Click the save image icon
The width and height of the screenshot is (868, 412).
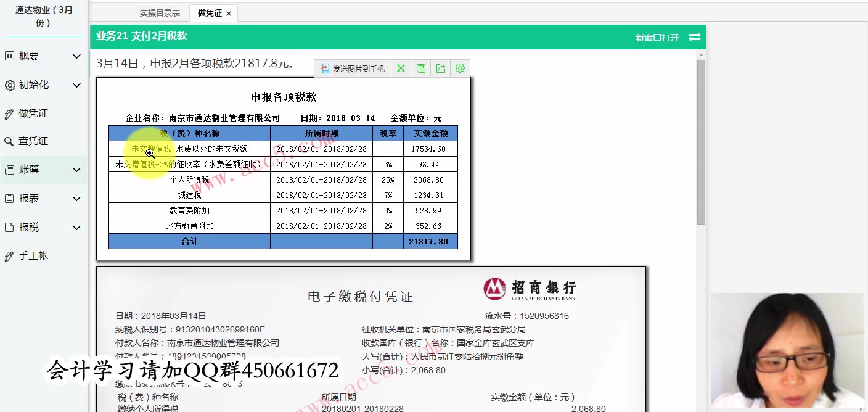pyautogui.click(x=420, y=68)
